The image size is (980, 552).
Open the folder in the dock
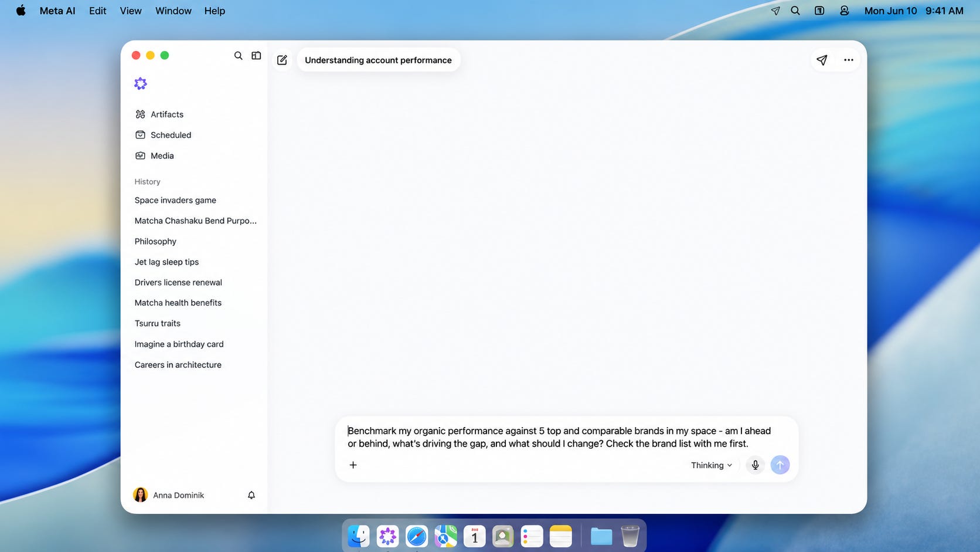click(601, 536)
